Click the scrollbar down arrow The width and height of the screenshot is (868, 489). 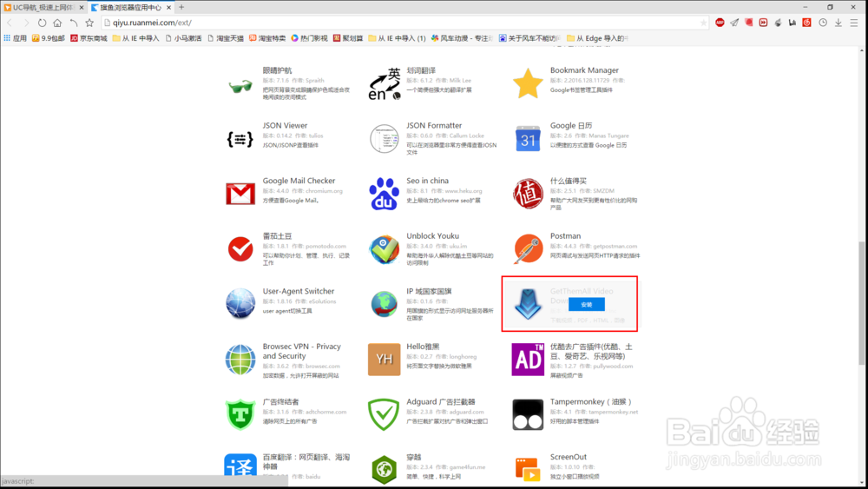[862, 483]
